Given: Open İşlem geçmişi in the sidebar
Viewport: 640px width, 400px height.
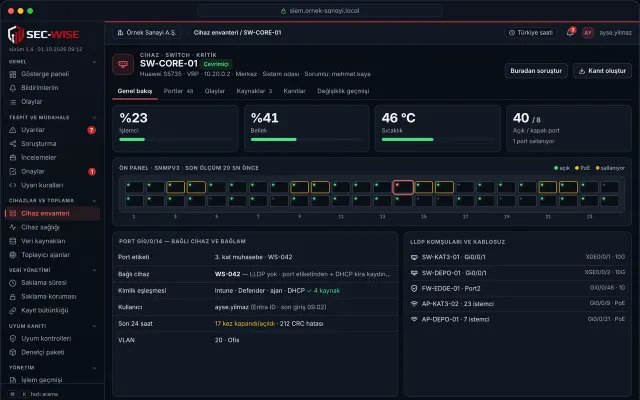Looking at the screenshot, I should (52, 380).
